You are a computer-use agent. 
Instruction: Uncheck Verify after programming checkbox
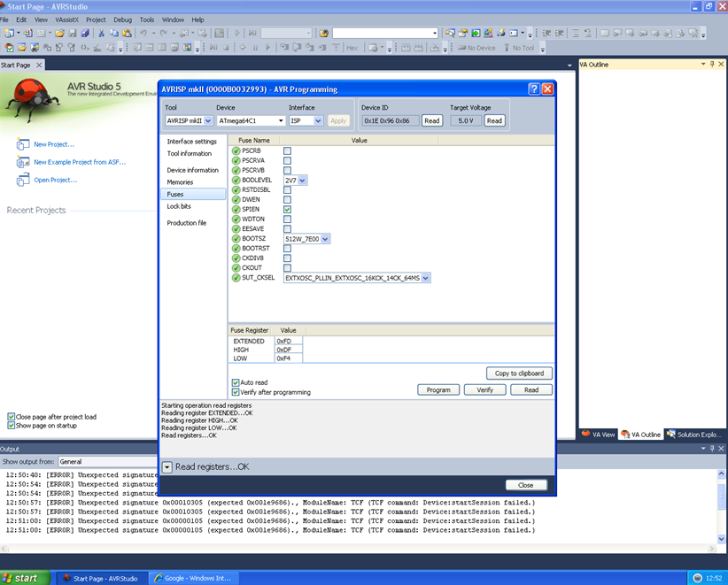pos(236,392)
